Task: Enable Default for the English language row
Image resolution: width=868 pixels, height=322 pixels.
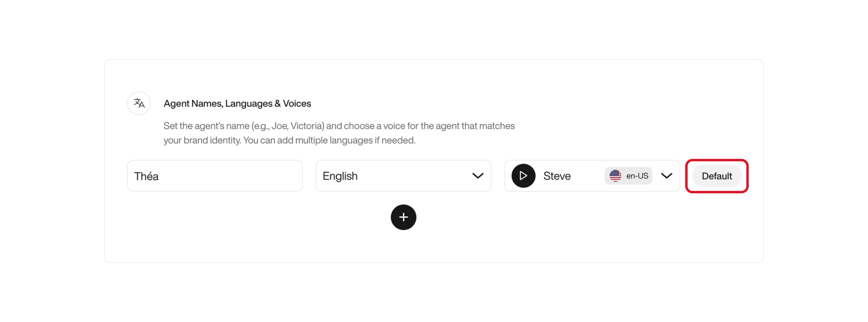Action: pyautogui.click(x=717, y=175)
